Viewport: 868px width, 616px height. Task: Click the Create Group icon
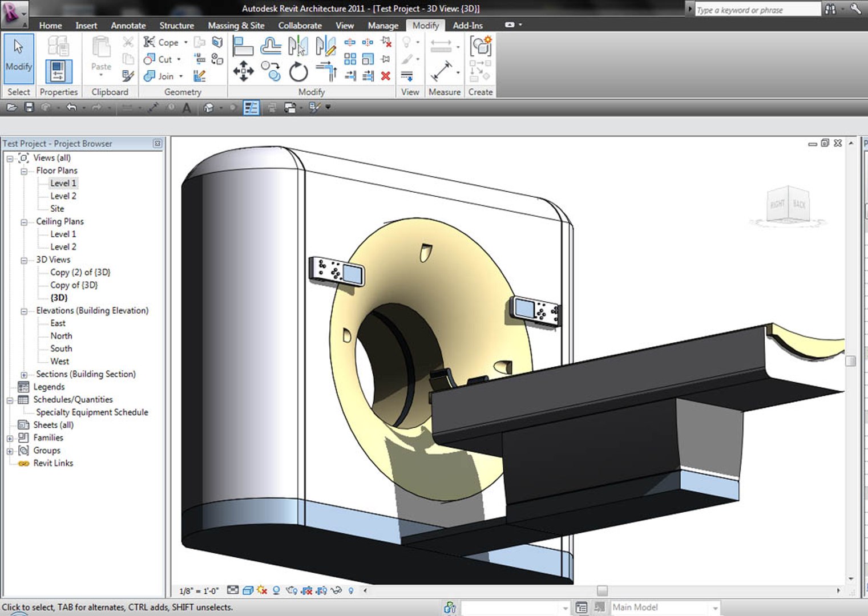click(481, 46)
